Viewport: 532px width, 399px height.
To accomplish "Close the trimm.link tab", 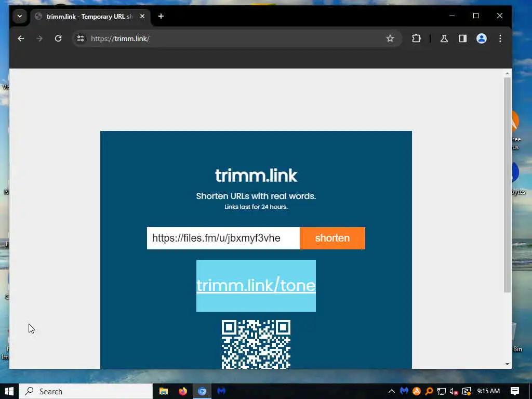I will coord(142,16).
